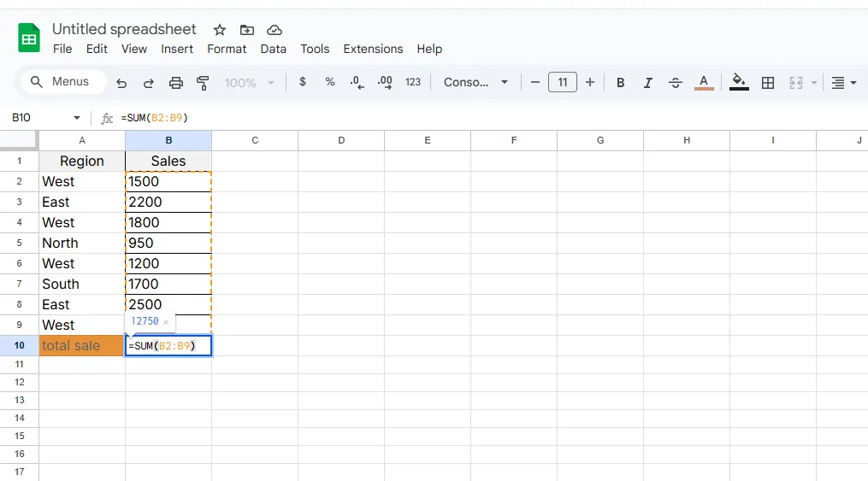Image resolution: width=868 pixels, height=481 pixels.
Task: Toggle strikethrough formatting
Action: click(x=676, y=83)
